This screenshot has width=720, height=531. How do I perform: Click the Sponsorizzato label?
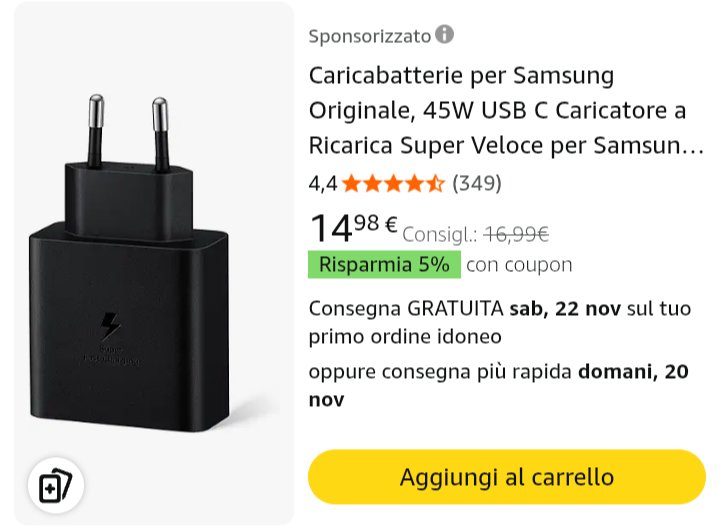(x=369, y=36)
